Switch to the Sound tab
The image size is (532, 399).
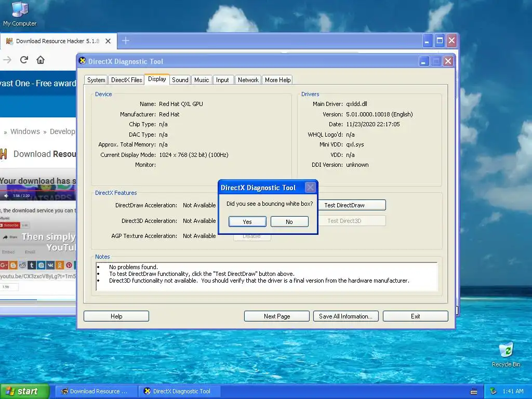coord(180,79)
